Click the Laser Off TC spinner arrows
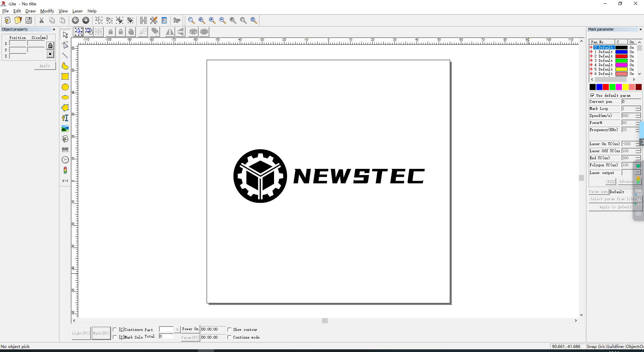The image size is (644, 352). (x=638, y=151)
